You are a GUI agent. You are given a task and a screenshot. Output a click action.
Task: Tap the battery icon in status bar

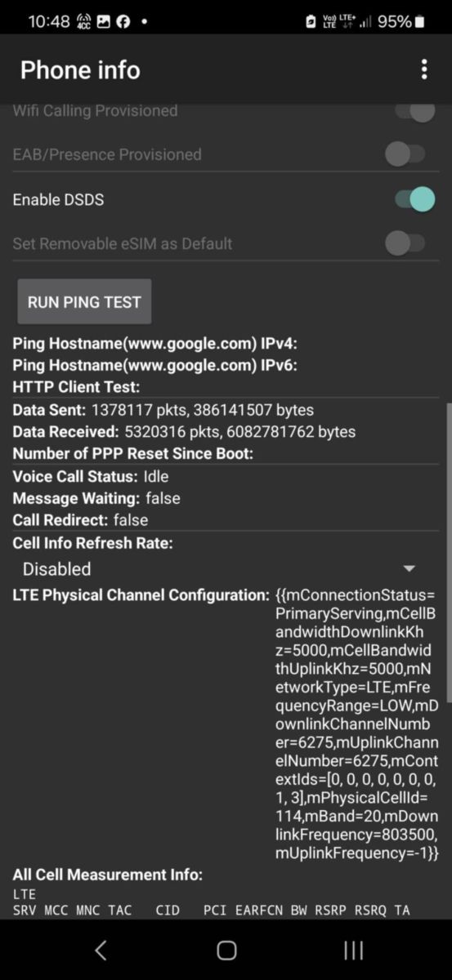pos(421,22)
